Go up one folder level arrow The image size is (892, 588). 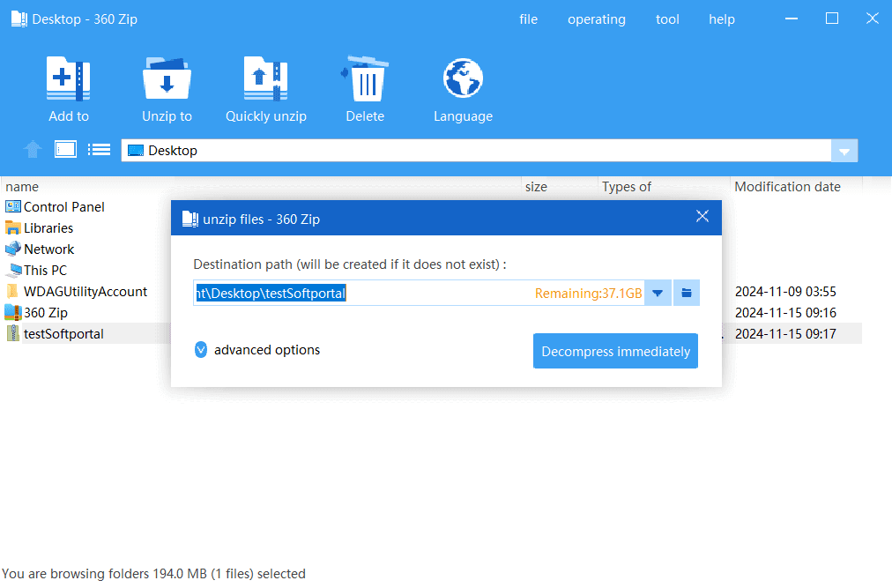[33, 150]
